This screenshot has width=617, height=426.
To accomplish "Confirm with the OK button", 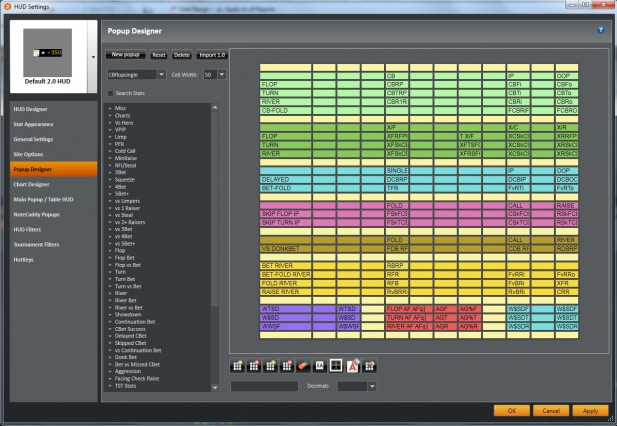I will [512, 411].
